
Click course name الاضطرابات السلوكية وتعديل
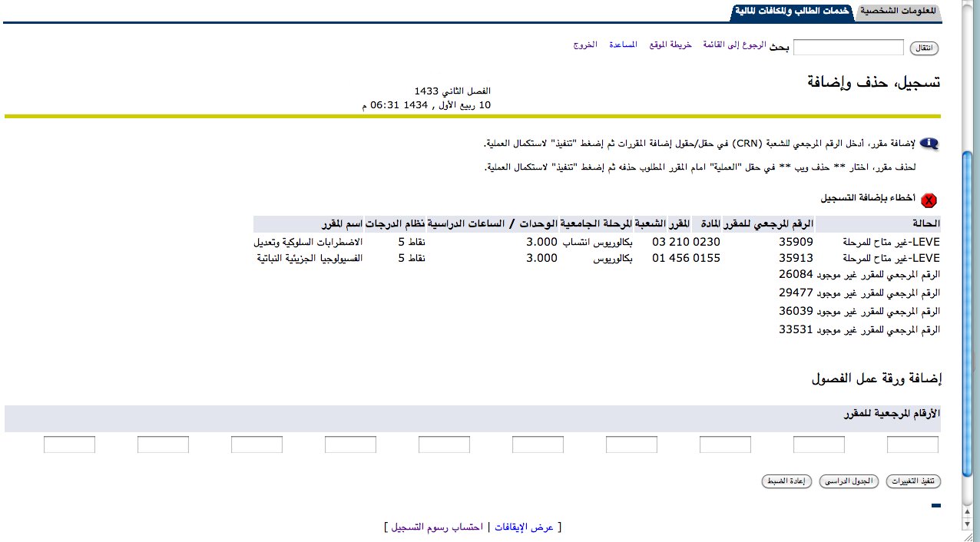pyautogui.click(x=308, y=242)
